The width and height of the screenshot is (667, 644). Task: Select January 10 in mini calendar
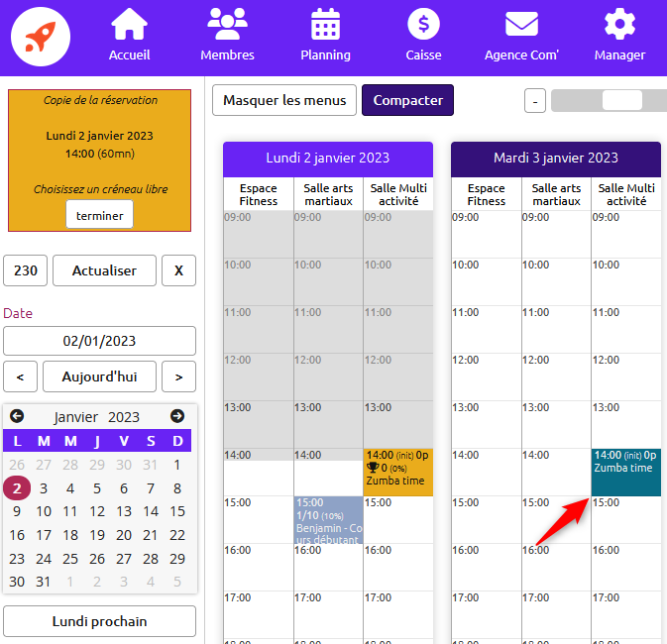click(44, 512)
